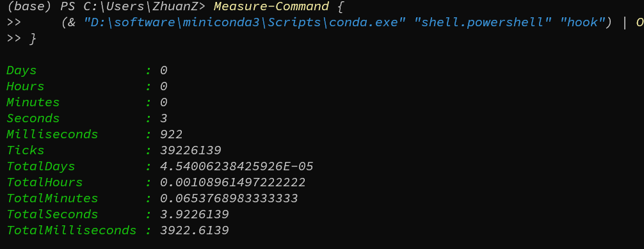Click the TotalMinutes value 0.0653768983333333

(229, 198)
